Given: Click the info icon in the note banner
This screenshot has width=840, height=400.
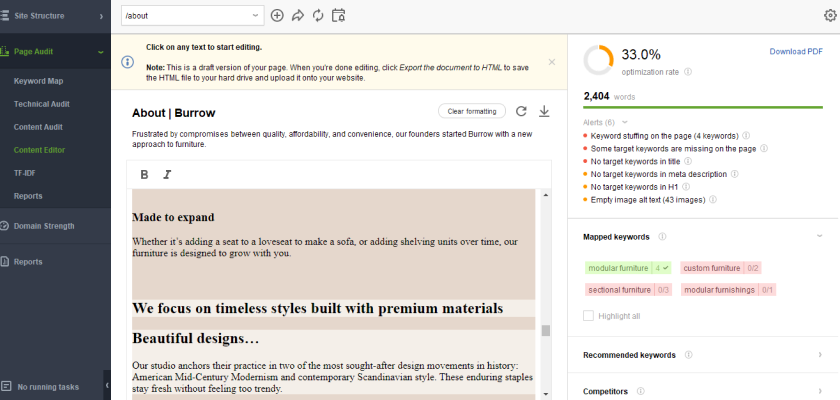Looking at the screenshot, I should (x=128, y=62).
